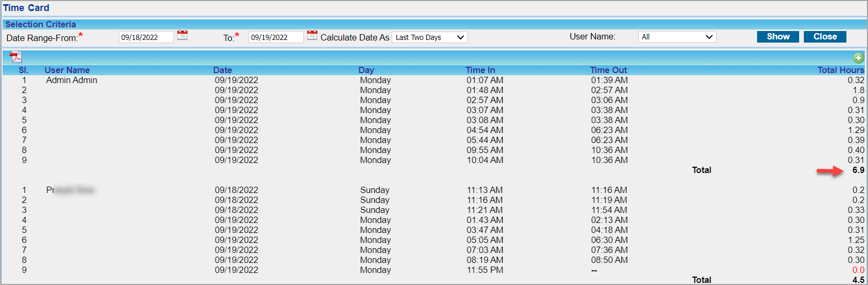This screenshot has height=285, width=868.
Task: Click the 11:55 PM Time In entry
Action: [485, 270]
